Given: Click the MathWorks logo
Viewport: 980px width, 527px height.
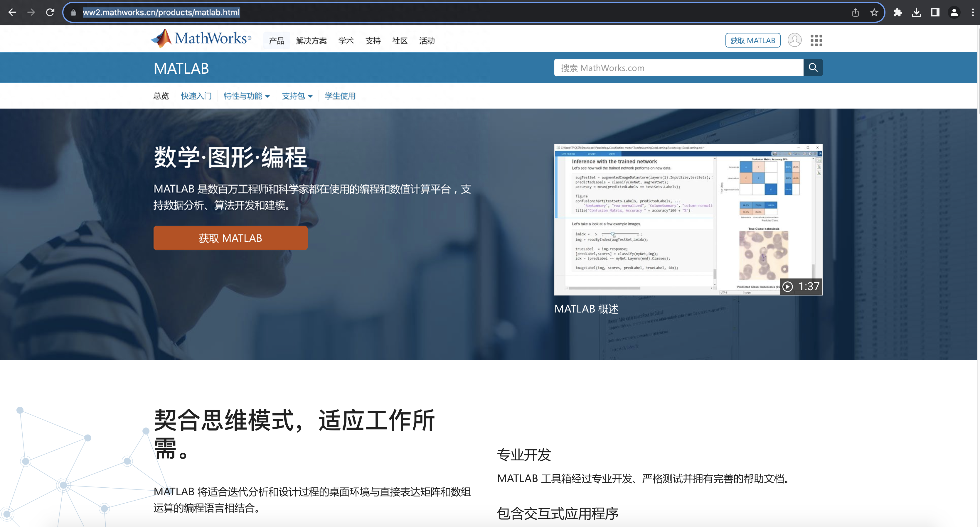Looking at the screenshot, I should pos(201,38).
